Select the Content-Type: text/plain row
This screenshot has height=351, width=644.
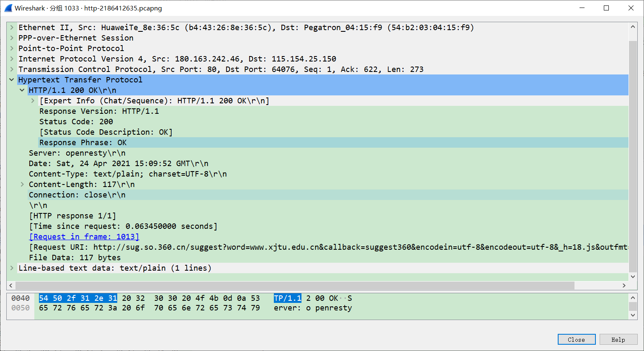pos(328,174)
